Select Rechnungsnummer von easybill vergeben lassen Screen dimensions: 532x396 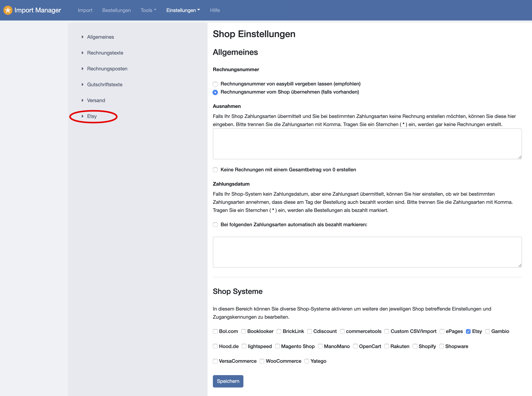point(215,84)
